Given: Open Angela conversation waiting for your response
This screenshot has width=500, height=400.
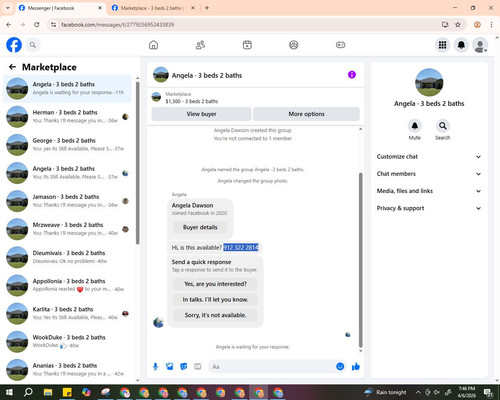Looking at the screenshot, I should (x=67, y=88).
